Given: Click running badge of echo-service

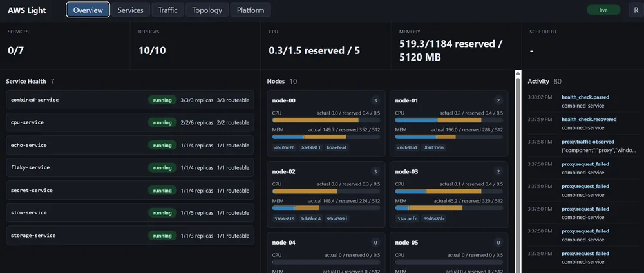Looking at the screenshot, I should click(x=162, y=145).
